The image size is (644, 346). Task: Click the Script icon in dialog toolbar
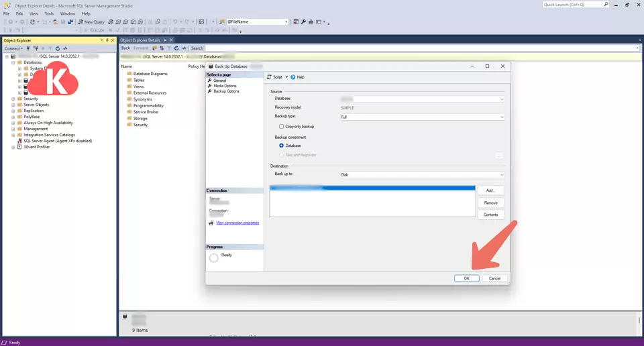[x=269, y=77]
